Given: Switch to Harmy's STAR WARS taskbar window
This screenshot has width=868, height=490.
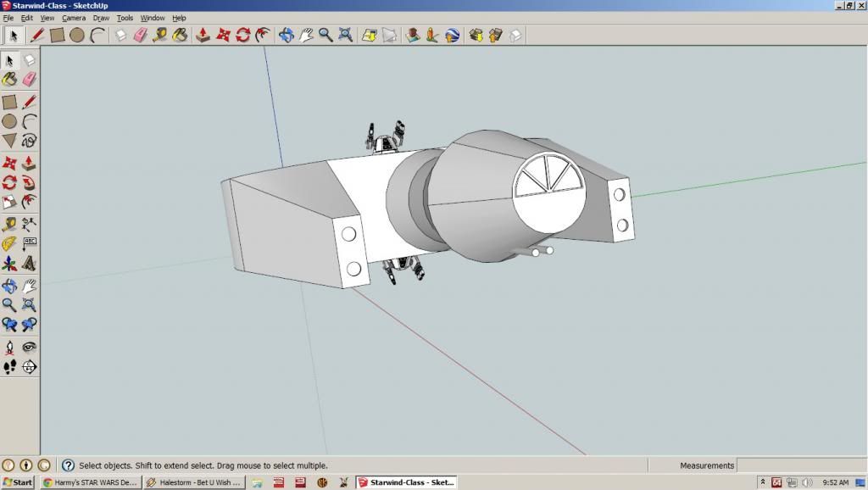Looking at the screenshot, I should coord(90,482).
